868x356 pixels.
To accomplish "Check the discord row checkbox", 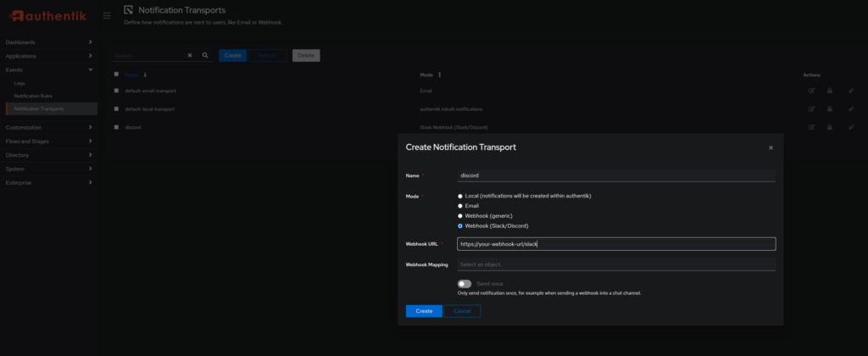I will point(116,127).
